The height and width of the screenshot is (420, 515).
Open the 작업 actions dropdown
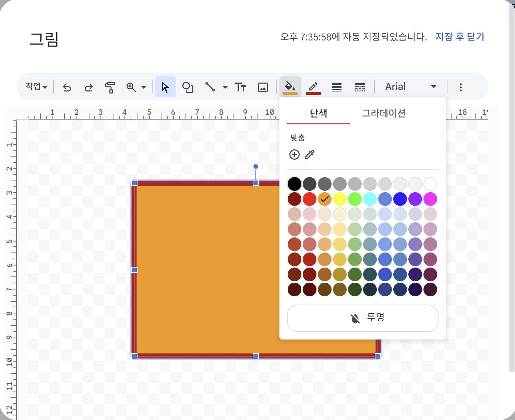click(36, 87)
